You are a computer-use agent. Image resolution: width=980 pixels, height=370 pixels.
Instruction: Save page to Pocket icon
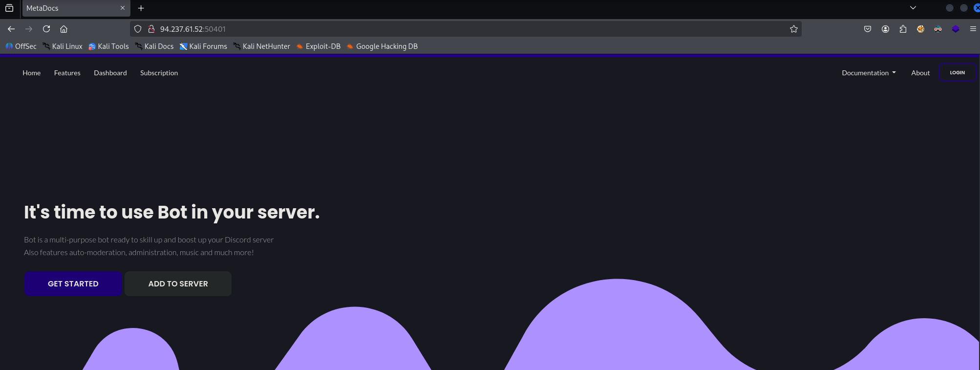click(x=868, y=29)
